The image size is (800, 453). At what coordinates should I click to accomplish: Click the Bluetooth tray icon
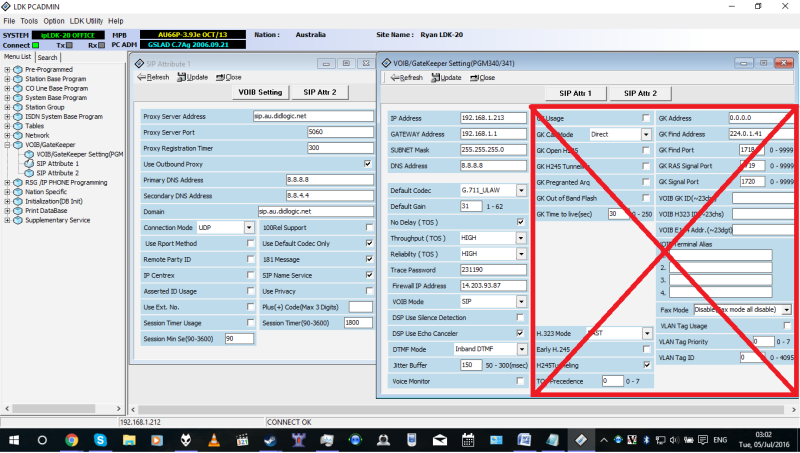[x=646, y=440]
